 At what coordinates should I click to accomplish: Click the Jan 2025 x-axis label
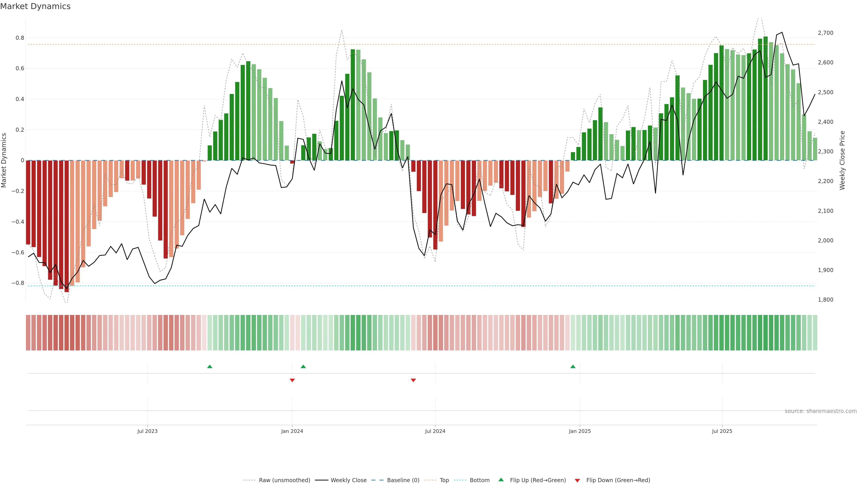pyautogui.click(x=580, y=431)
